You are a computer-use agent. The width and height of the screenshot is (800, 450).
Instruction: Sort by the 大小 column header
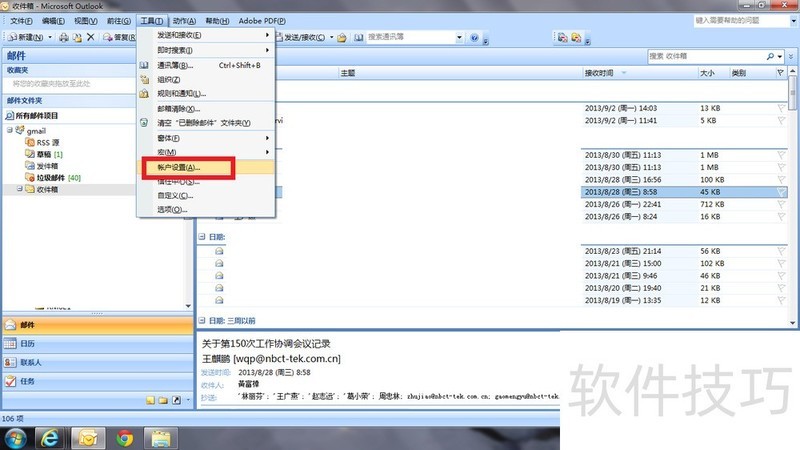click(x=713, y=73)
